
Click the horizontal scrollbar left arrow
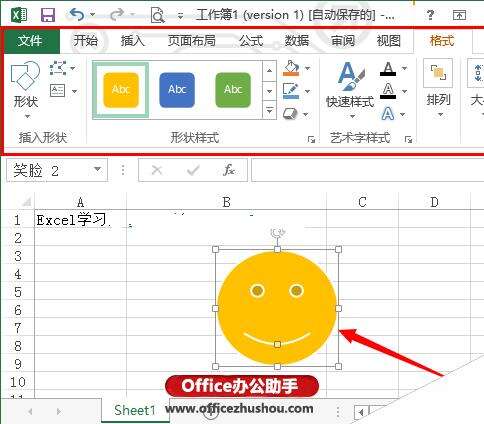[x=361, y=412]
